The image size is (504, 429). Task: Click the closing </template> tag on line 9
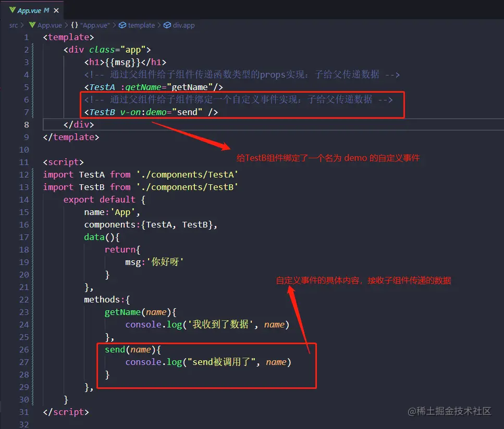click(71, 137)
